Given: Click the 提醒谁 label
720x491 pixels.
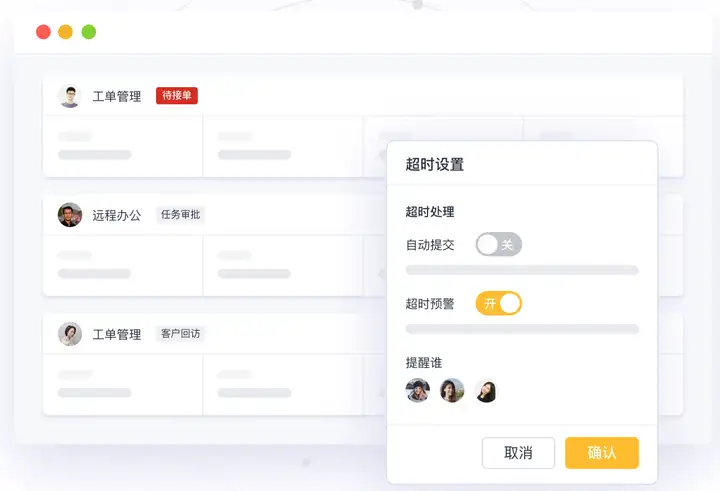Looking at the screenshot, I should 424,363.
